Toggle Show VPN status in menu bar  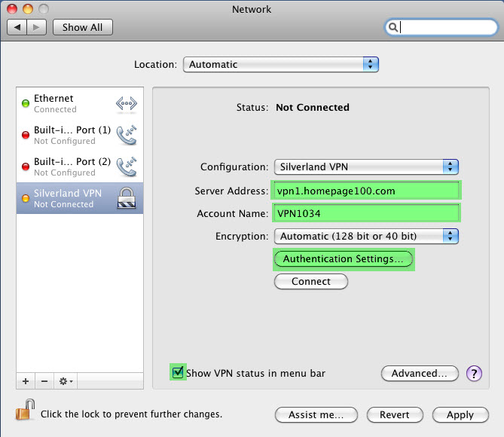(x=178, y=372)
